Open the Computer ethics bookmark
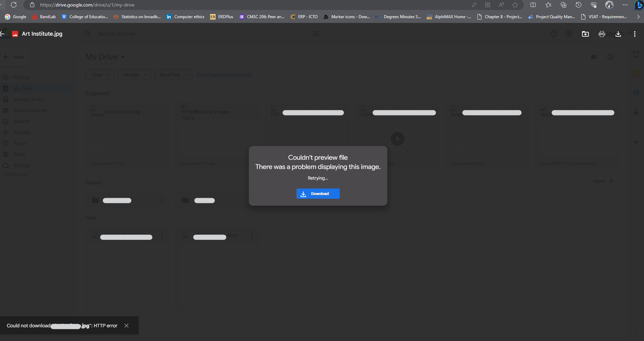 tap(185, 17)
